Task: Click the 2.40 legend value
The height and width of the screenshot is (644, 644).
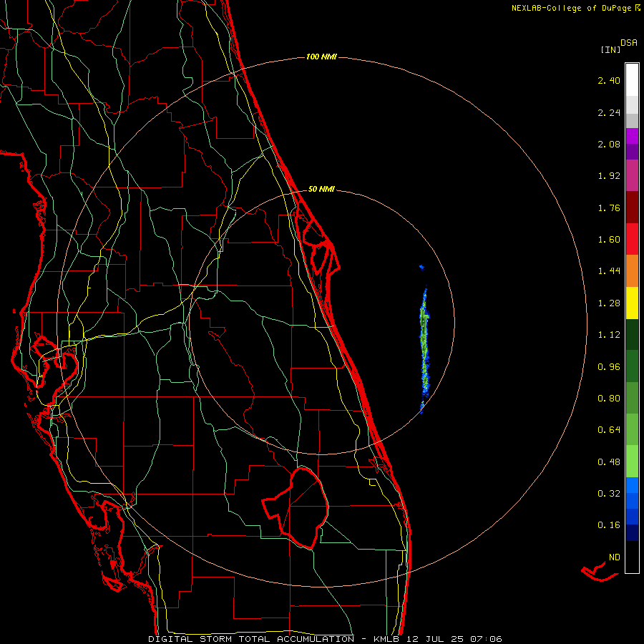Action: point(609,80)
